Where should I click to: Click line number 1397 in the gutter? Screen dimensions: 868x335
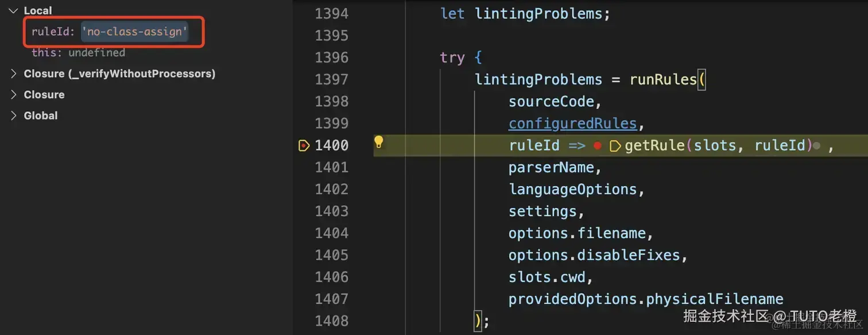[x=331, y=79]
